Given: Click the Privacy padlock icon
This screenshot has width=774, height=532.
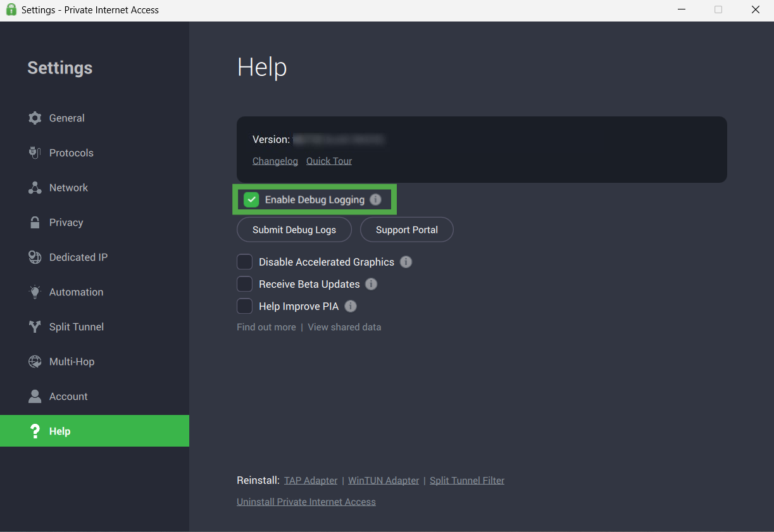Looking at the screenshot, I should point(35,223).
